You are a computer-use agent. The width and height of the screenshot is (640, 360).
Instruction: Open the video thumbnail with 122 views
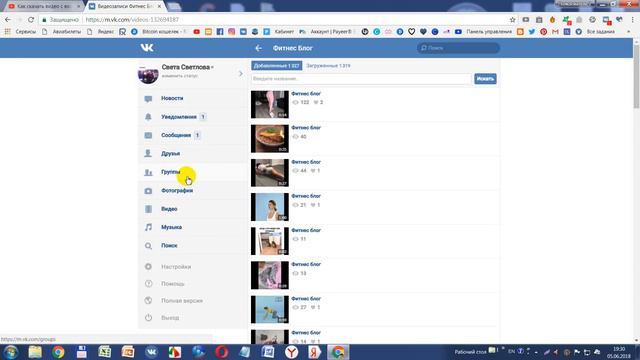click(269, 104)
